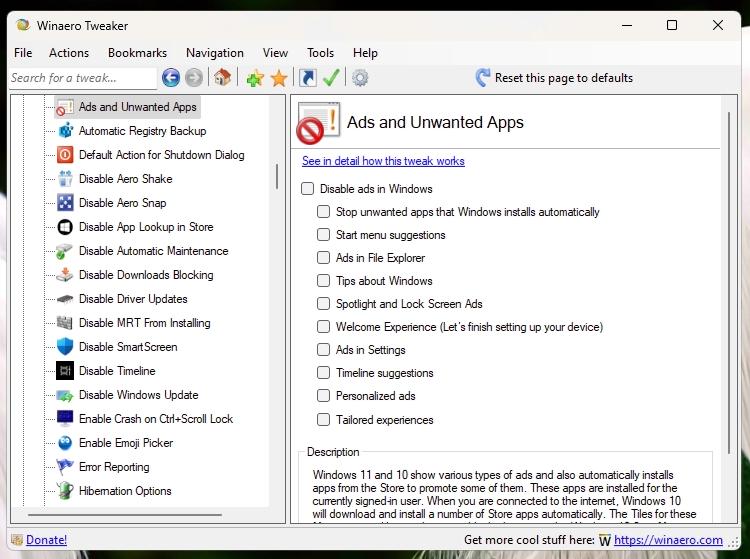The height and width of the screenshot is (559, 750).
Task: Click the Disable SmartScreen shield icon
Action: pos(65,346)
